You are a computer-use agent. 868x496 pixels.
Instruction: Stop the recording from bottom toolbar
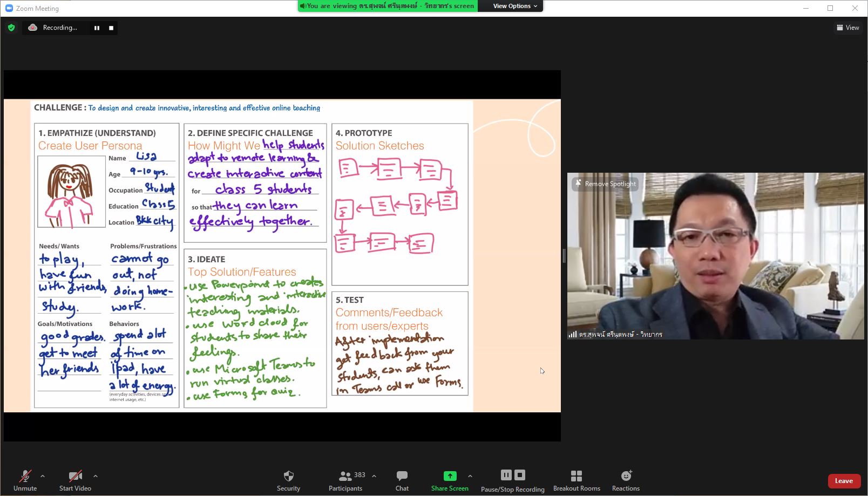520,475
